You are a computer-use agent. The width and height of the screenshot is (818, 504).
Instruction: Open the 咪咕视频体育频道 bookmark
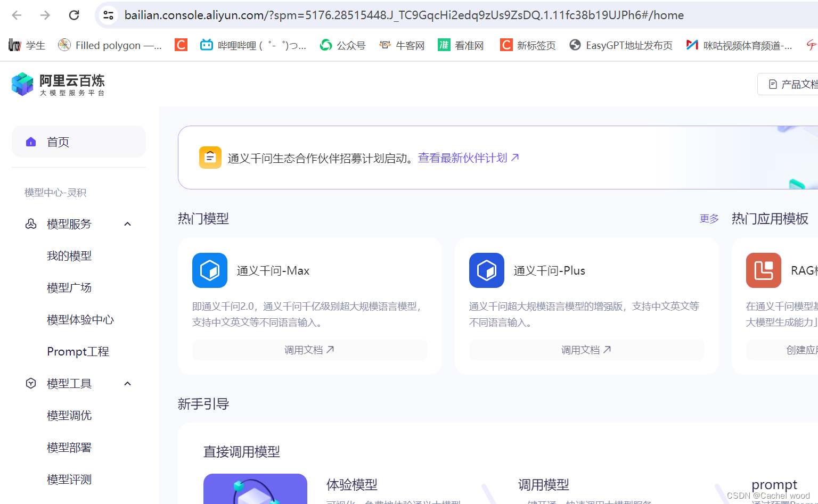739,45
